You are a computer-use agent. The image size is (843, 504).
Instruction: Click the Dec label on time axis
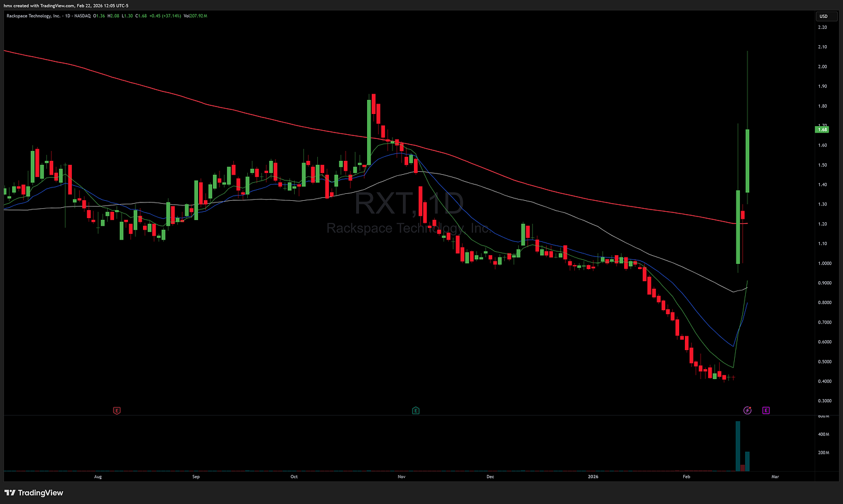point(490,477)
